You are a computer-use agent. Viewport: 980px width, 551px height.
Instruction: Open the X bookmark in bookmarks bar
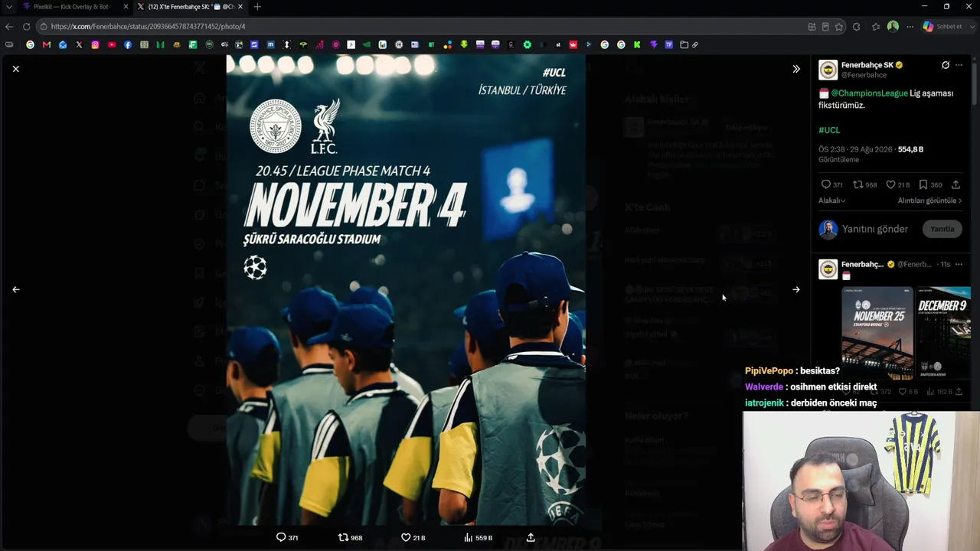coord(79,45)
